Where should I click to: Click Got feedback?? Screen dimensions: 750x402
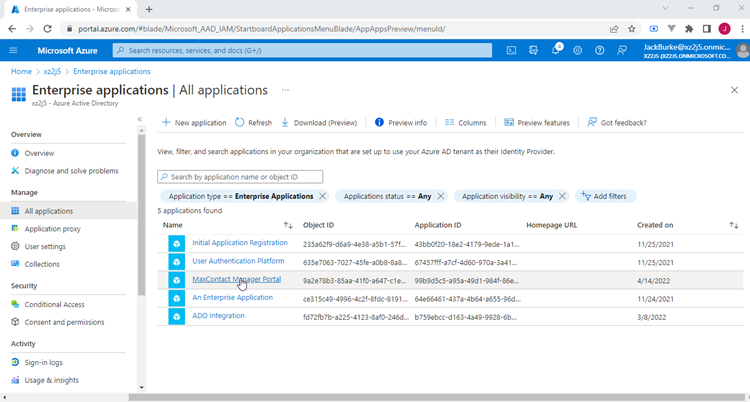[617, 123]
